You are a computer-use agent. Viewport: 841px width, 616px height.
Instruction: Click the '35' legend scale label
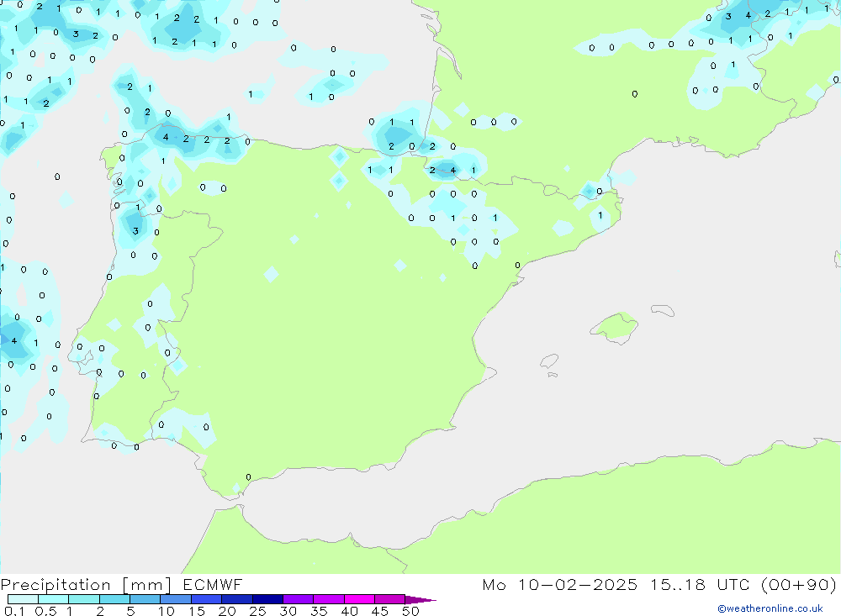point(319,611)
